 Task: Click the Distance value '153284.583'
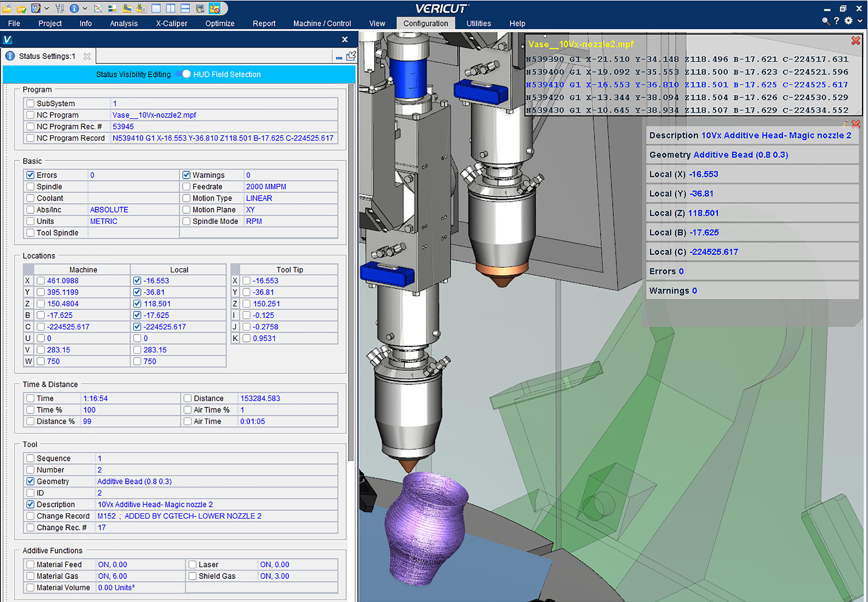point(260,398)
